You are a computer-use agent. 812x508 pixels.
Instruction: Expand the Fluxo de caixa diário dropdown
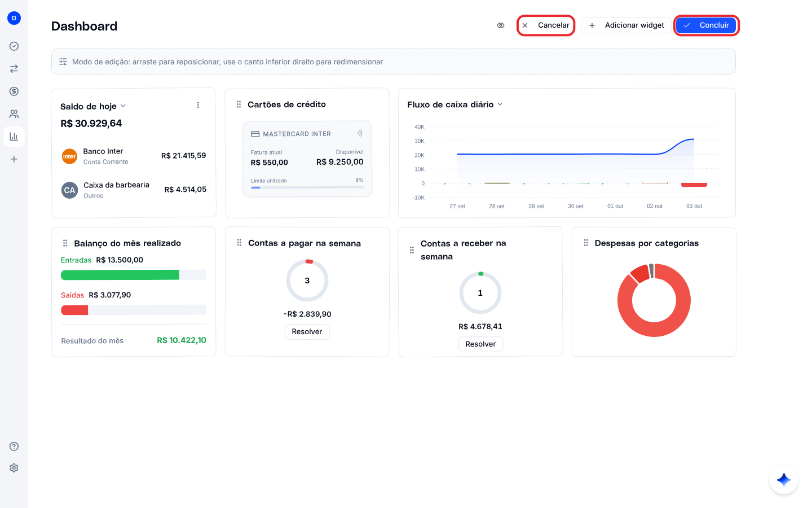pos(500,104)
